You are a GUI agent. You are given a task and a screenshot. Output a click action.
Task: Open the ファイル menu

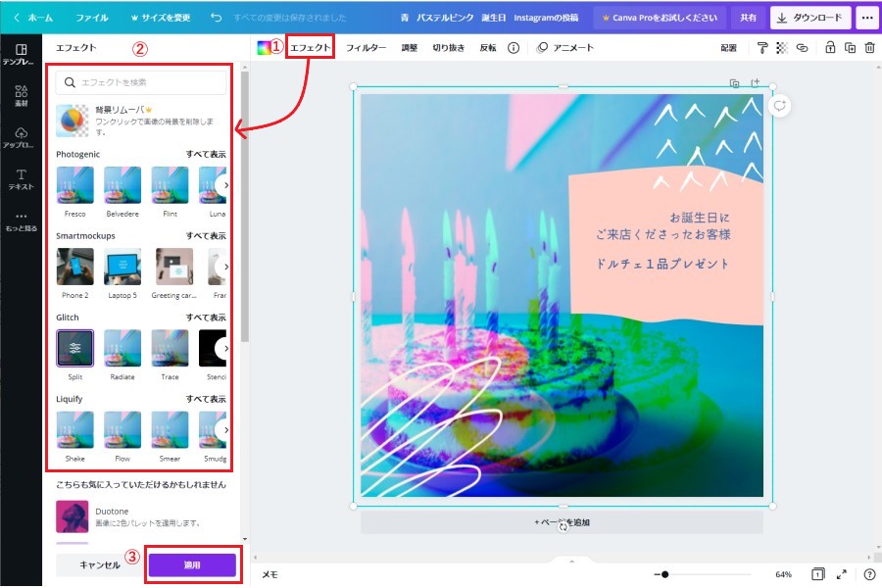(92, 18)
